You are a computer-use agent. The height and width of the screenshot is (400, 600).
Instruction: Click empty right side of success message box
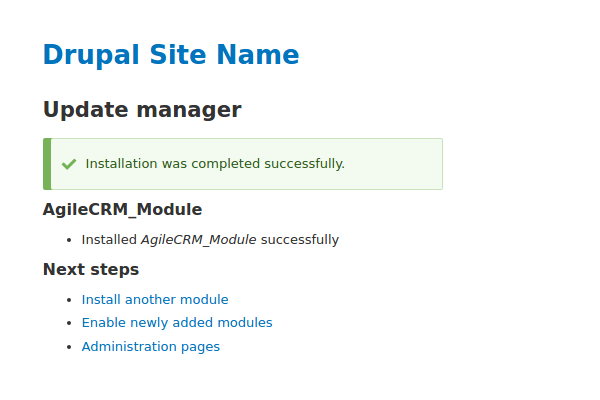(x=400, y=164)
